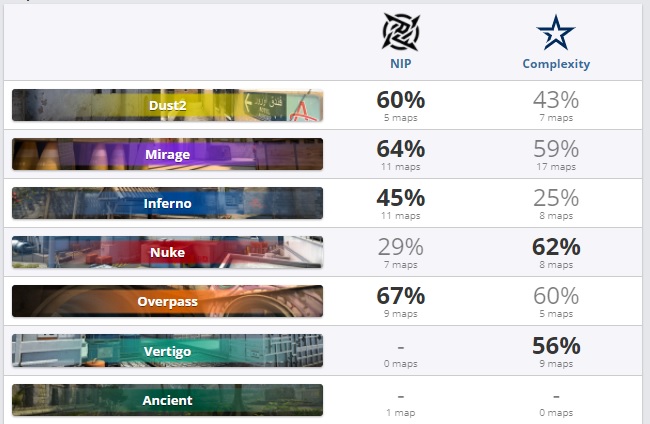
Task: Click NIP's 45% Inferno win rate
Action: pyautogui.click(x=400, y=198)
